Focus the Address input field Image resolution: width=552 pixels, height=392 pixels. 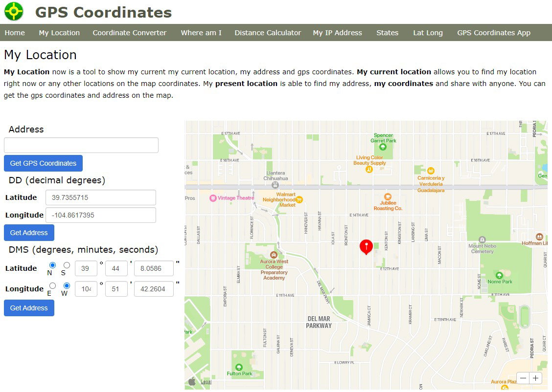(x=81, y=145)
